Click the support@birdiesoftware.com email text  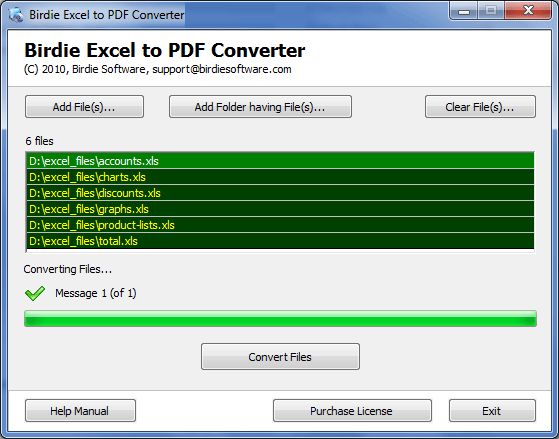(222, 69)
